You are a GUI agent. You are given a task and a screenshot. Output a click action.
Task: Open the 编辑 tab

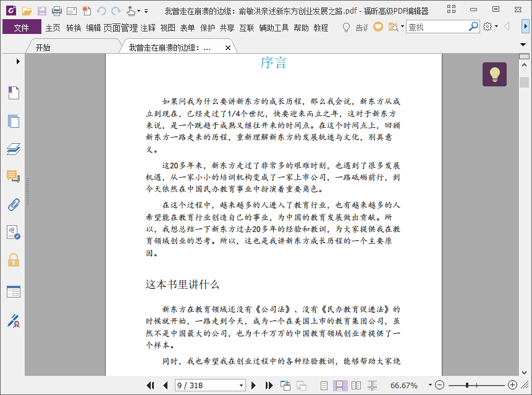pos(93,27)
